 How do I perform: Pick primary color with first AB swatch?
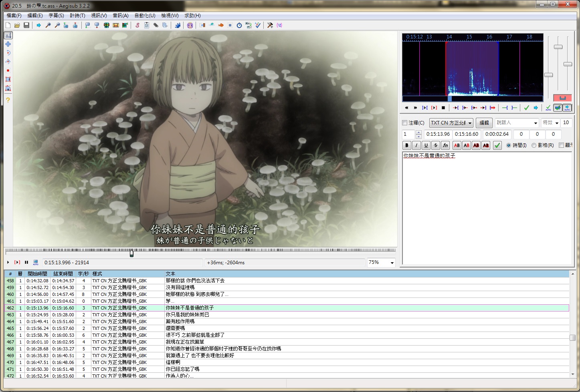[457, 145]
